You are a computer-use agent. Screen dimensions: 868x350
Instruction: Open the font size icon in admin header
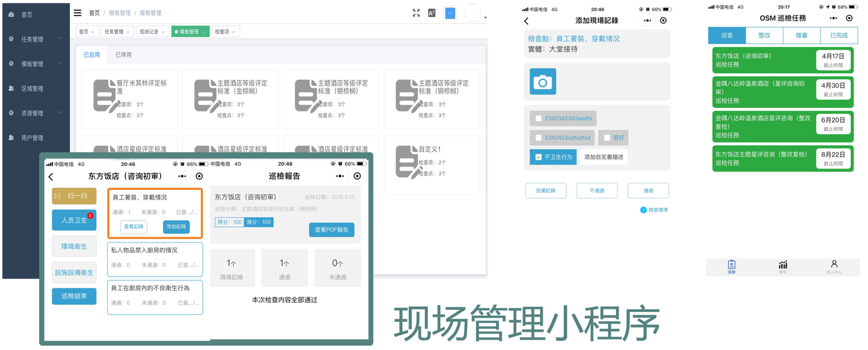[432, 13]
